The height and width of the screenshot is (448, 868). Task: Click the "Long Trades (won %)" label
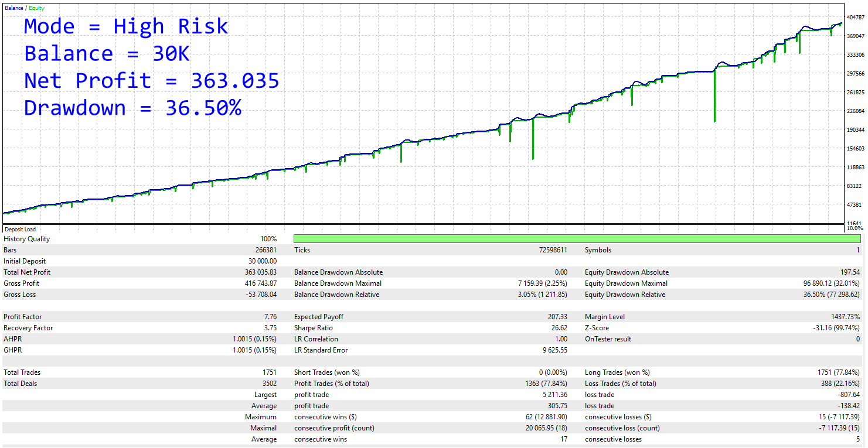click(617, 372)
